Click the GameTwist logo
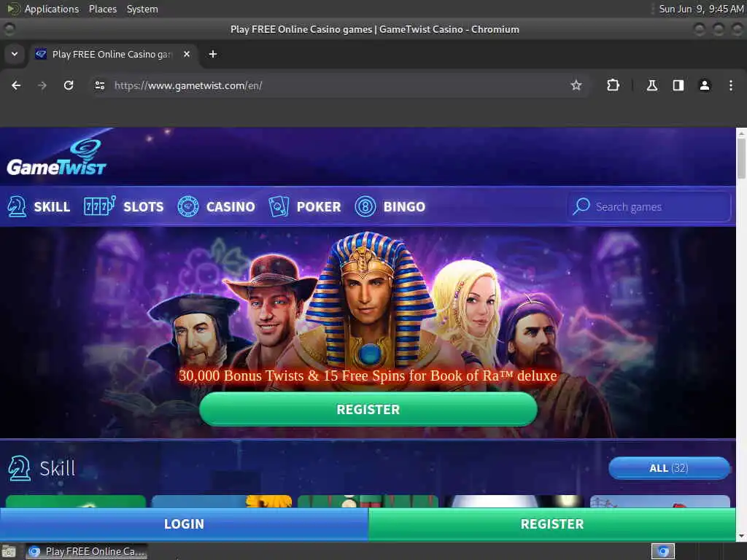The image size is (747, 560). tap(56, 157)
